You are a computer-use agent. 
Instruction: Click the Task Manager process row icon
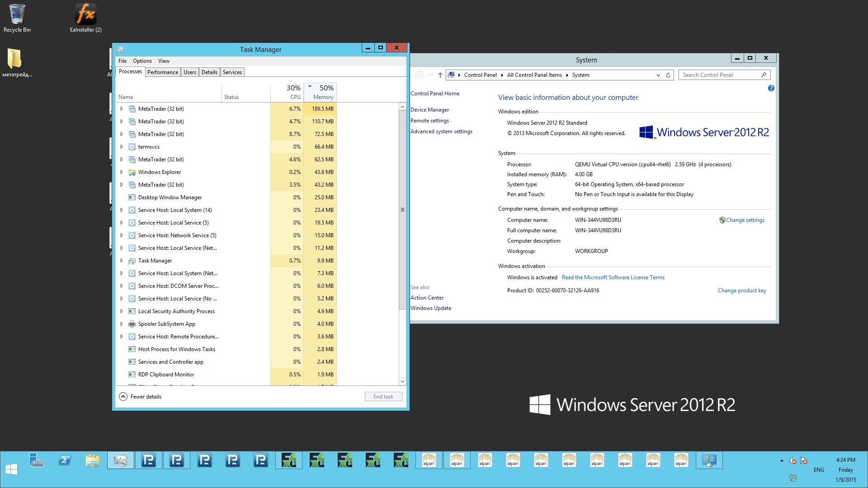132,261
